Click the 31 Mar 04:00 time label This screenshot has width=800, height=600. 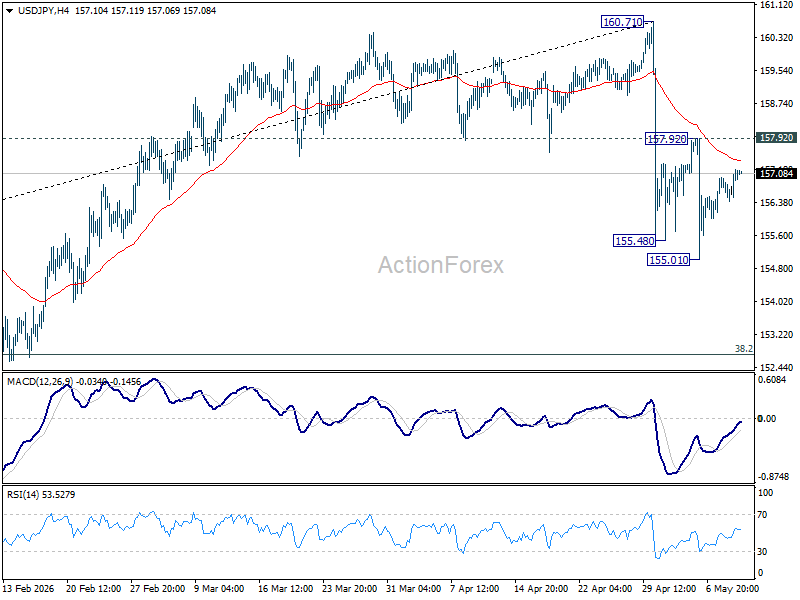414,589
